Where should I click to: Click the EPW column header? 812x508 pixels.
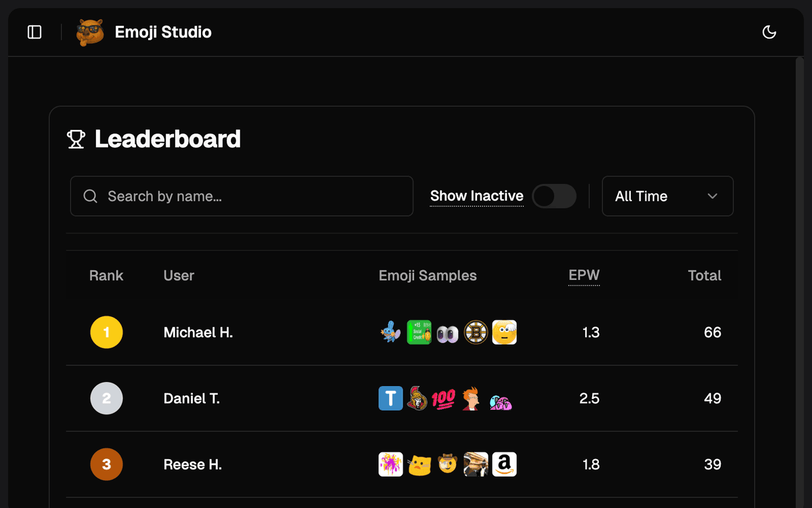(584, 275)
